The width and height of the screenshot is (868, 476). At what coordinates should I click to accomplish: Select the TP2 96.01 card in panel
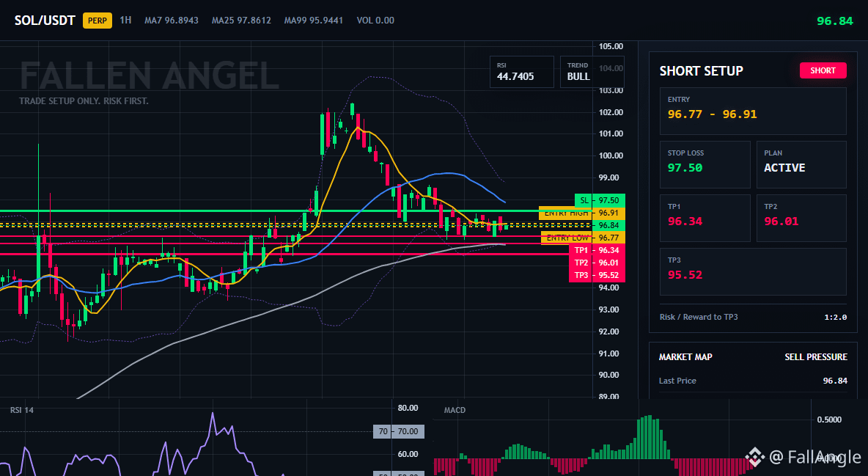click(x=801, y=218)
